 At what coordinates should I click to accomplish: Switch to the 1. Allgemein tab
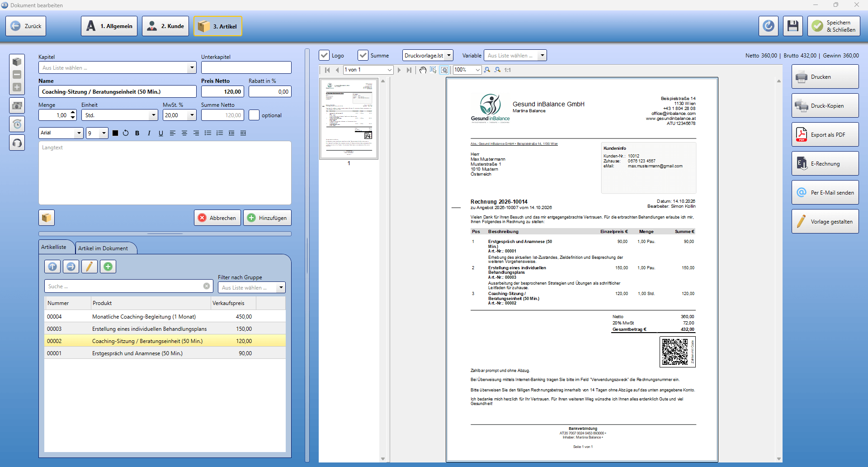109,26
